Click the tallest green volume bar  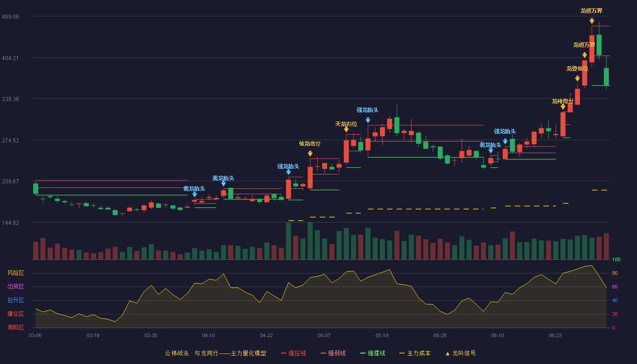tap(310, 241)
